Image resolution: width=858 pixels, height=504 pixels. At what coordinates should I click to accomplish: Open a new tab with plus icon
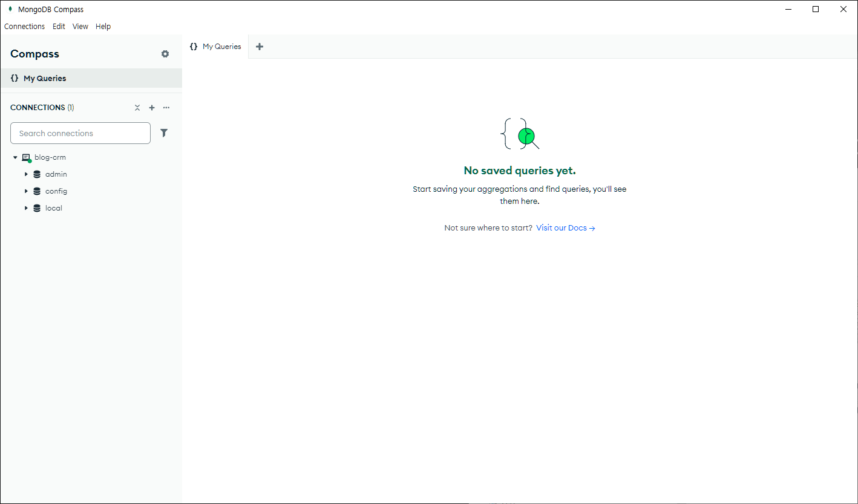(260, 47)
